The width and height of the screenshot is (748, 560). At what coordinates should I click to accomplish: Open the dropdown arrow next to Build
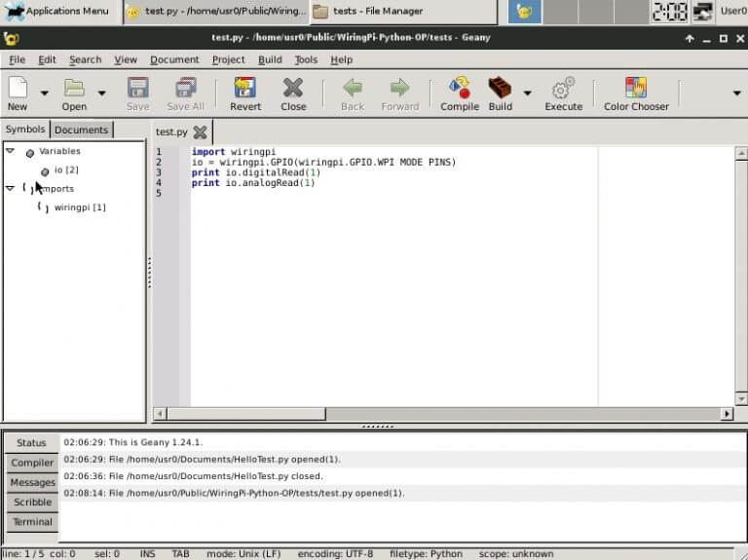click(527, 93)
